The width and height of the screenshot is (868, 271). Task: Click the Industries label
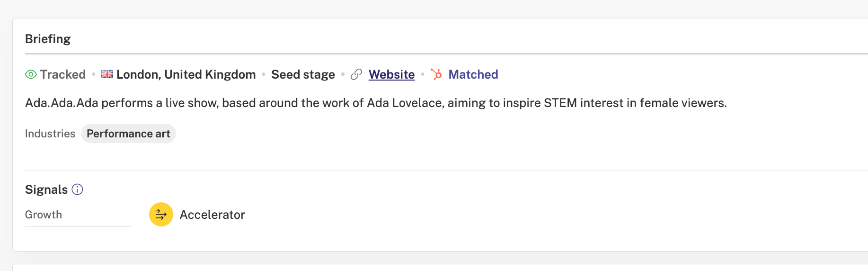tap(50, 134)
